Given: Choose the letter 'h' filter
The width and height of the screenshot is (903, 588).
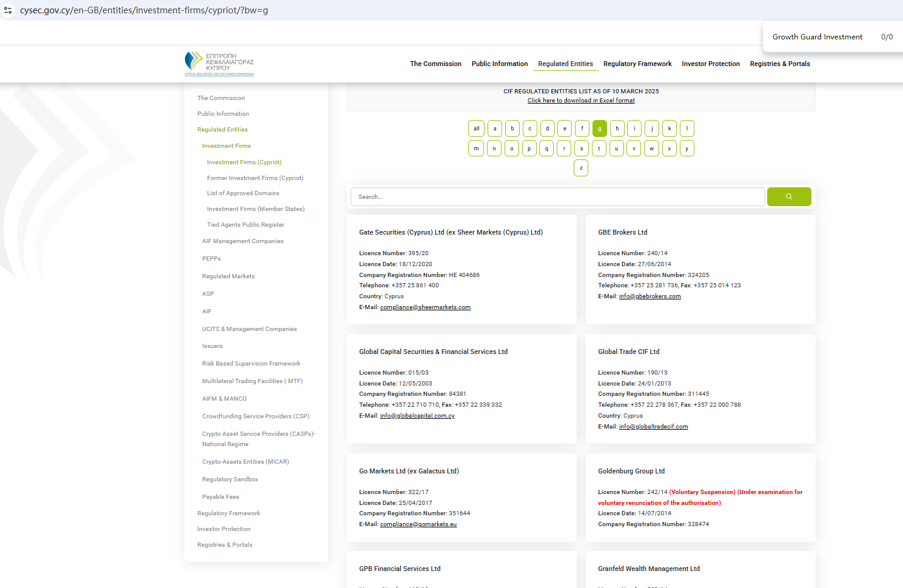Looking at the screenshot, I should click(617, 129).
